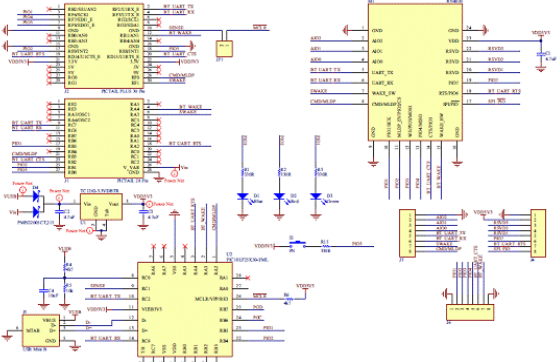Click the MCLR/VPP/RE3 pin label on U2
The width and height of the screenshot is (560, 362).
tap(211, 299)
